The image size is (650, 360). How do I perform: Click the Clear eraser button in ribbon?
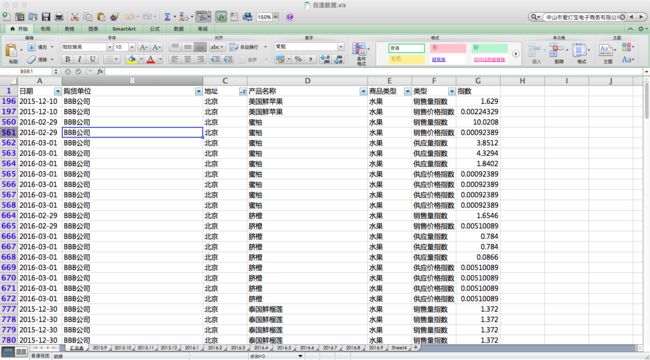pyautogui.click(x=37, y=60)
